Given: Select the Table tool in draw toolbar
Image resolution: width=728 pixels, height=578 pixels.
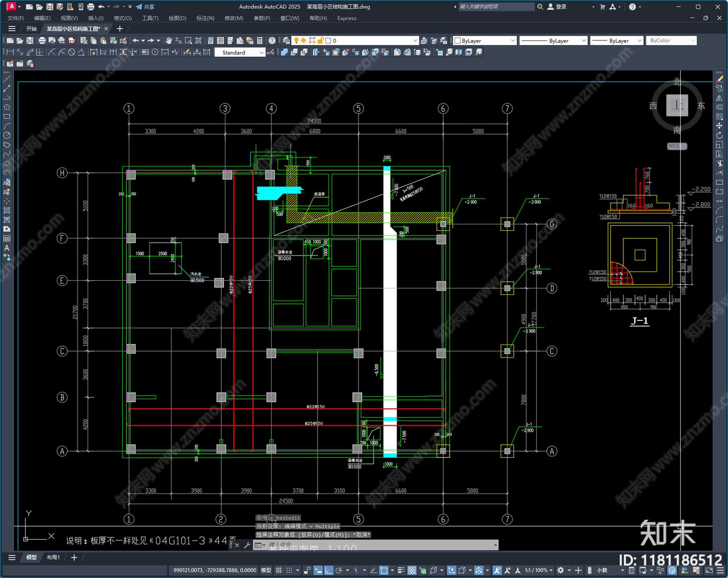Looking at the screenshot, I should point(6,238).
